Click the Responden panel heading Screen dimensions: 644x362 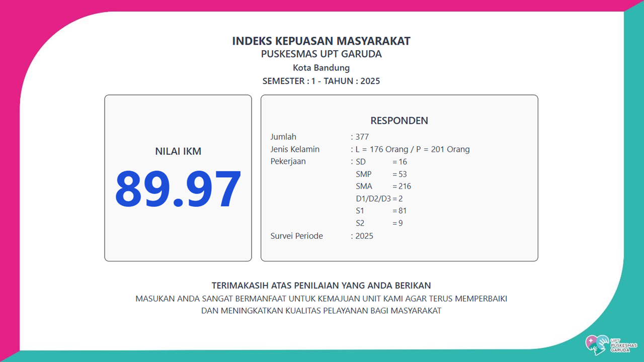click(399, 121)
